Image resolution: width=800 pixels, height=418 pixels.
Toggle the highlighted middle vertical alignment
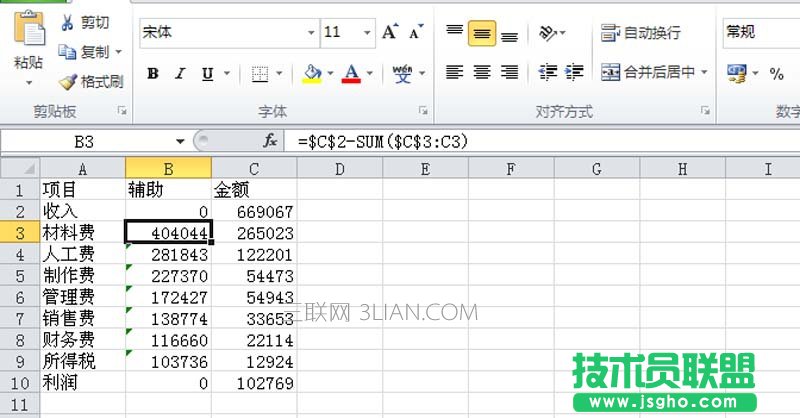coord(482,33)
